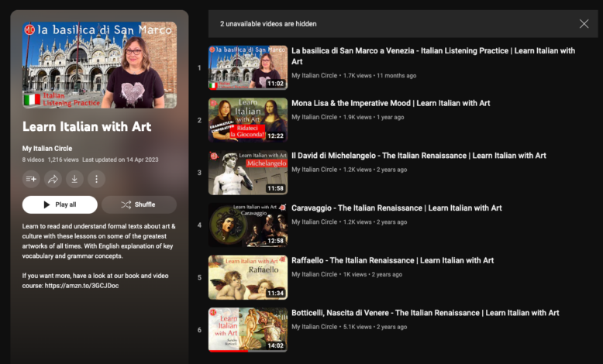603x364 pixels.
Task: Click the Botticelli Nascita di Venere thumbnail
Action: click(x=247, y=331)
